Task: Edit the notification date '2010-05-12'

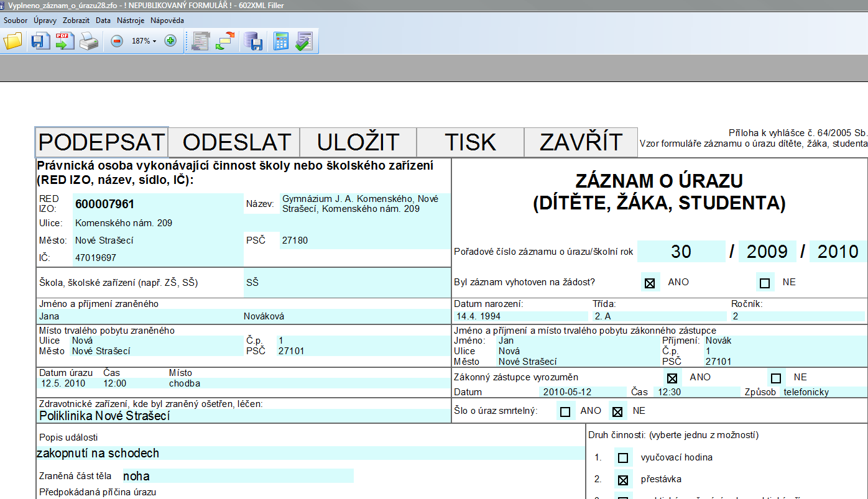Action: [584, 392]
